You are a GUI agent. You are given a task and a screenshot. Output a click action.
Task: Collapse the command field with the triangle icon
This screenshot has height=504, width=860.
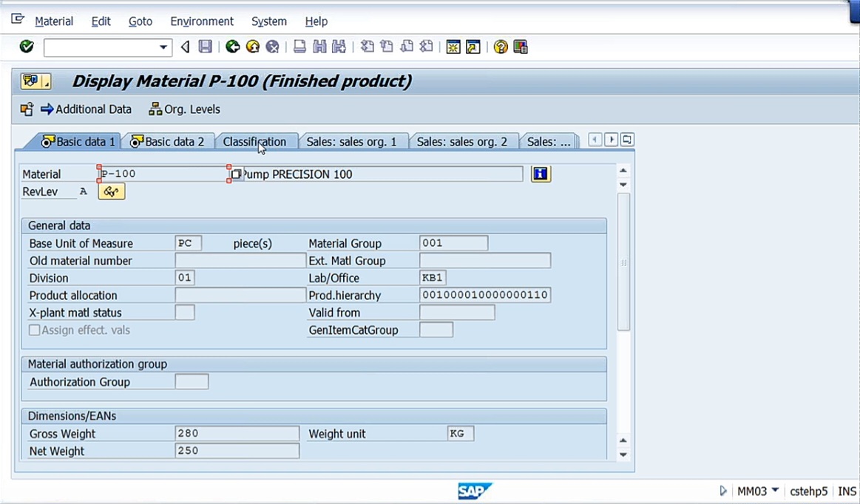186,47
